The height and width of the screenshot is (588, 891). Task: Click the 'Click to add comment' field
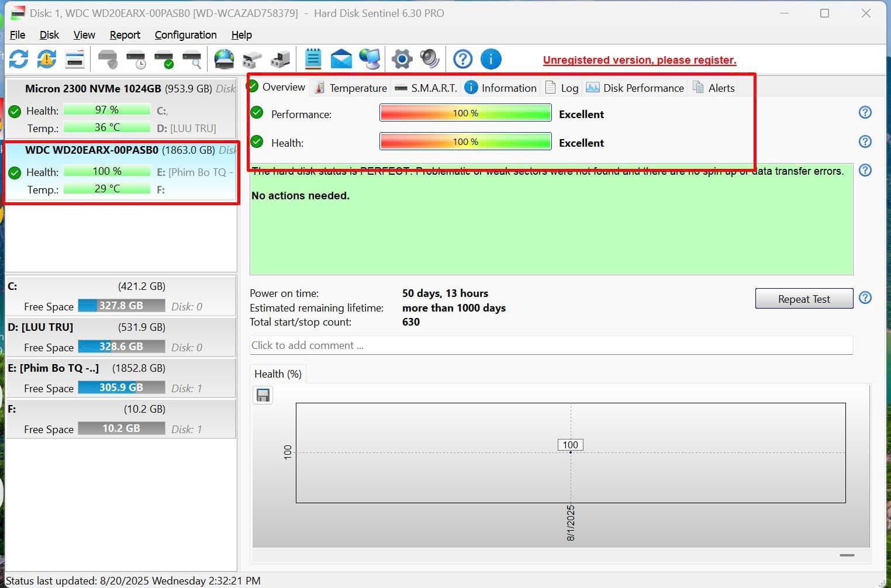(551, 345)
